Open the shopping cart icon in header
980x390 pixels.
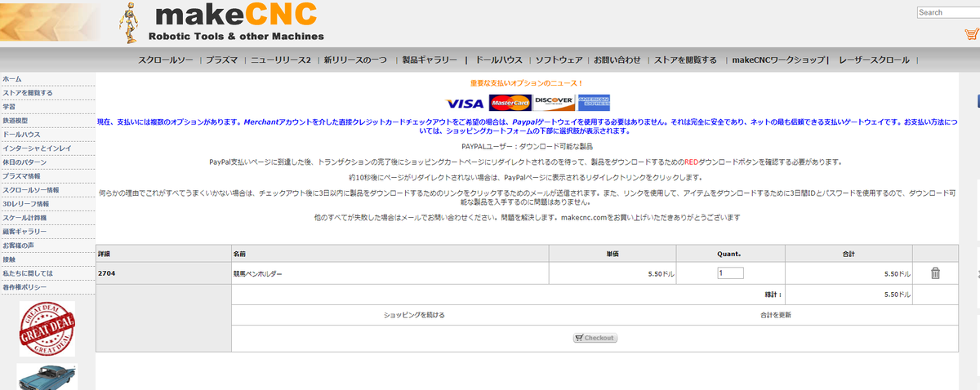[971, 34]
